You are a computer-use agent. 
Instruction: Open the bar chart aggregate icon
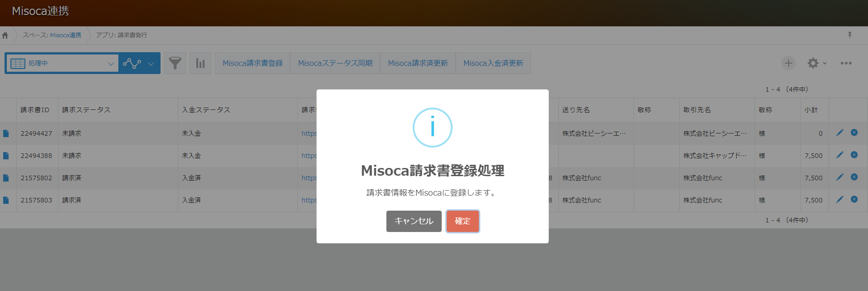tap(200, 63)
